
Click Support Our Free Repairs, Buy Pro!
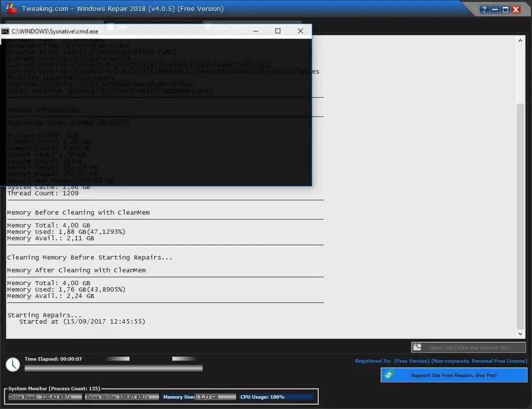pos(453,375)
